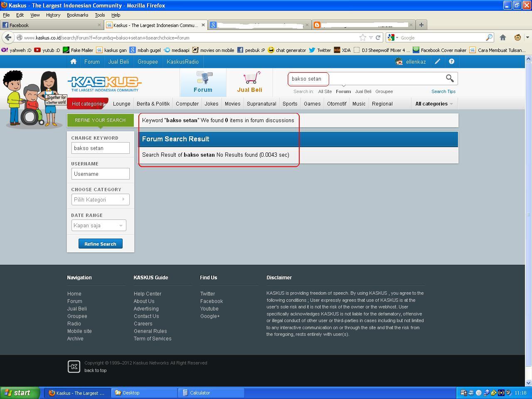Open the Google search engine dropdown
This screenshot has height=399, width=532.
pos(393,37)
